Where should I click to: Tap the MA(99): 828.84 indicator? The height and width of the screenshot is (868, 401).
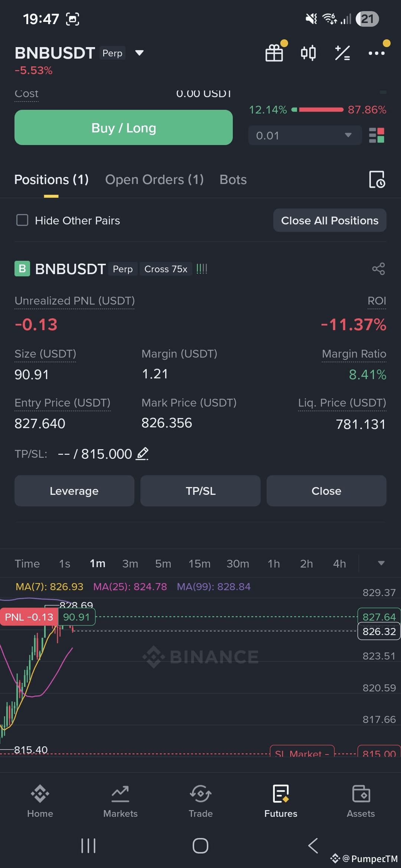pos(214,586)
